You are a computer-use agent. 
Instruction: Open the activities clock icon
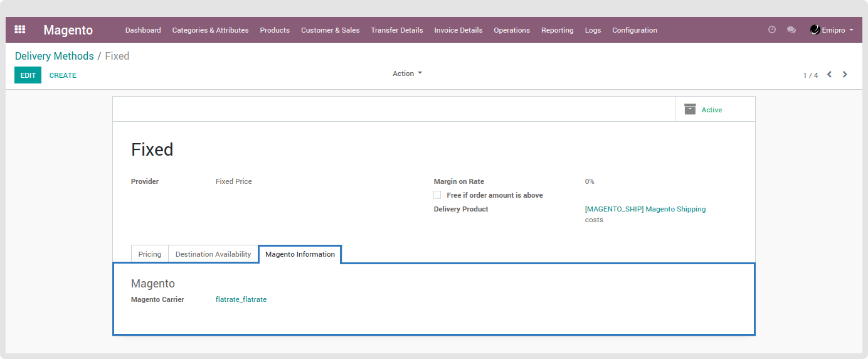(772, 29)
